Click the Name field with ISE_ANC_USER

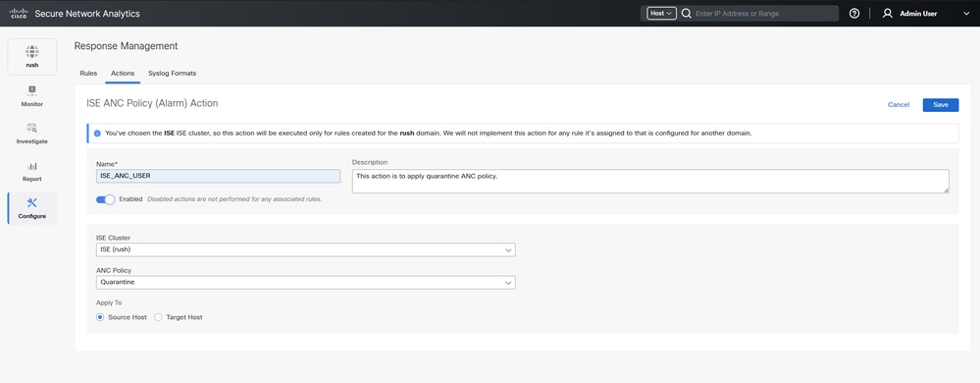[x=218, y=176]
